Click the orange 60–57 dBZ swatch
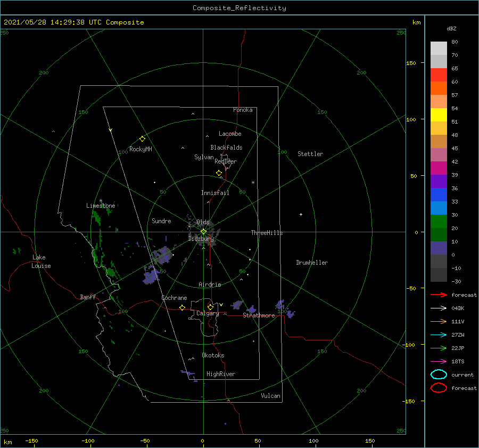 click(439, 88)
